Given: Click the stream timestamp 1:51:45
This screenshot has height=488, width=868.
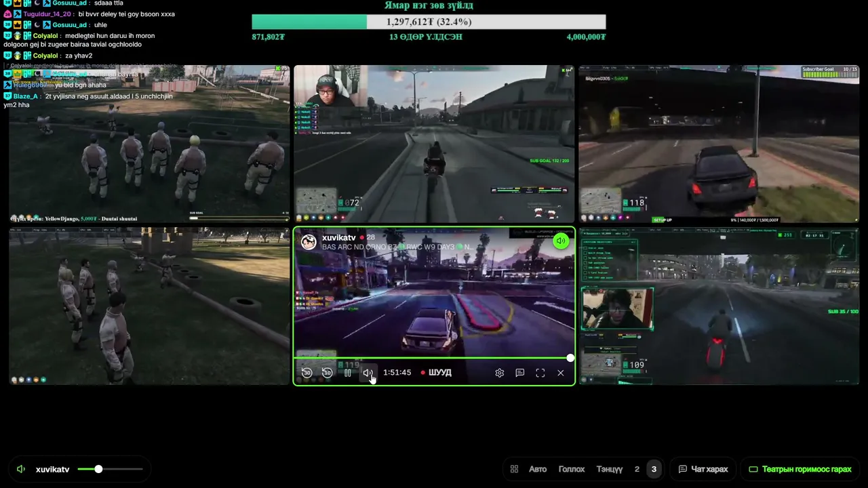Looking at the screenshot, I should coord(397,373).
